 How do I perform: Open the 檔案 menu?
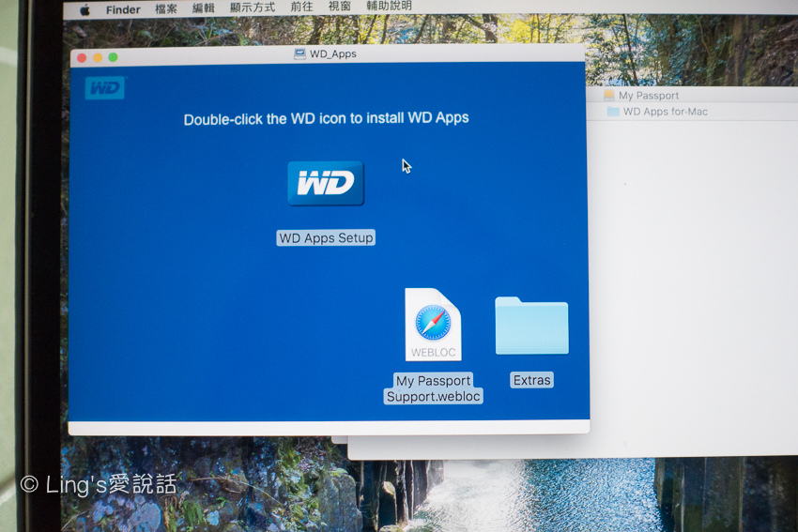click(166, 8)
